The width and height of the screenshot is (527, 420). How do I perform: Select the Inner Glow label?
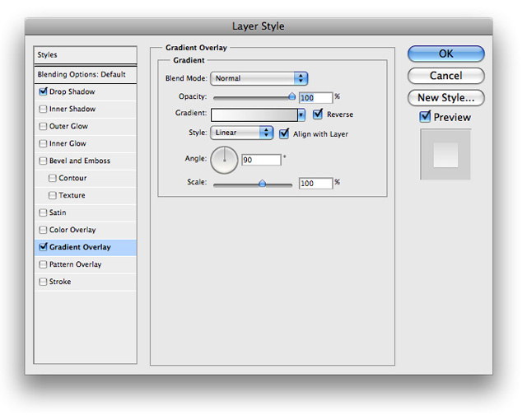(68, 143)
